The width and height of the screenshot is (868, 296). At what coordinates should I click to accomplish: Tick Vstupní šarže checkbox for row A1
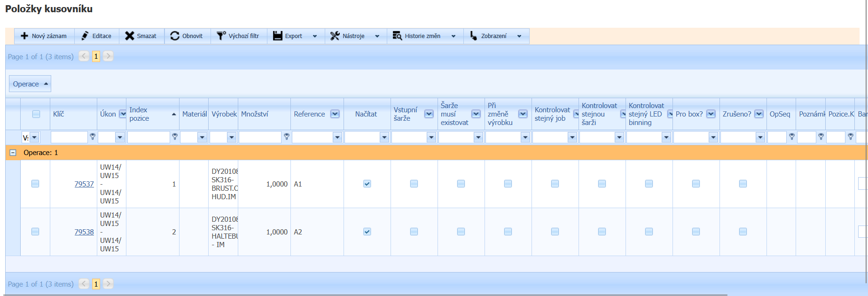point(414,184)
